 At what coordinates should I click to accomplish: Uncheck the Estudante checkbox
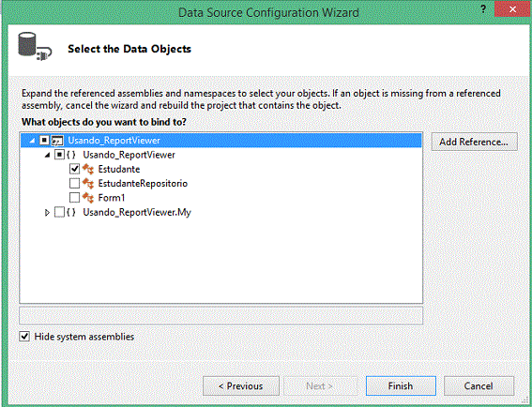(74, 169)
